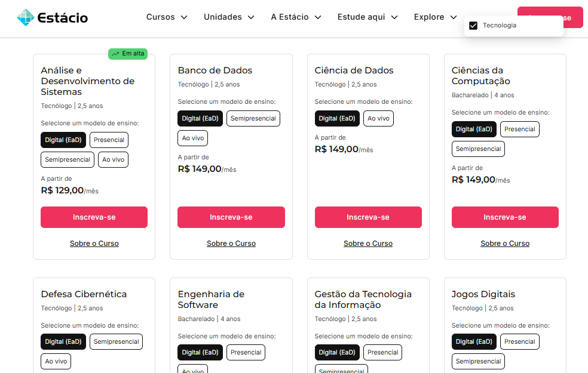The width and height of the screenshot is (588, 373).
Task: Select Presencial for Análise e Desenvolvimento de Sistemas
Action: pyautogui.click(x=109, y=140)
